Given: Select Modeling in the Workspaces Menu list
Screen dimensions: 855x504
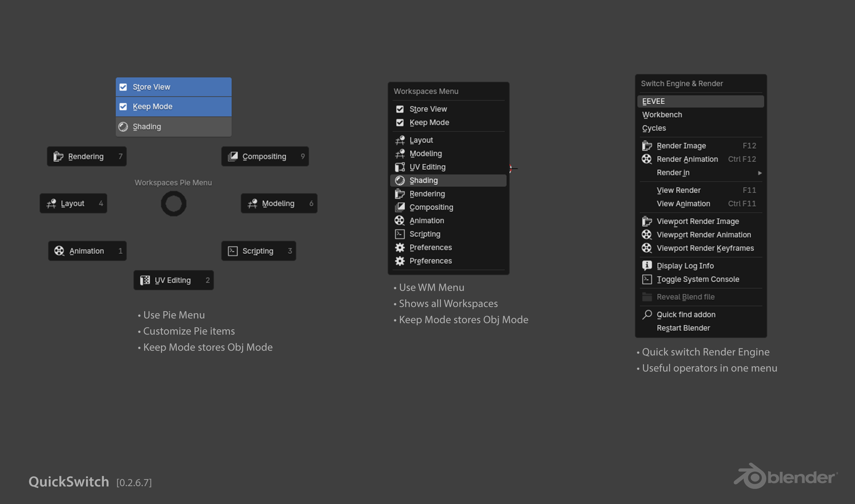Looking at the screenshot, I should click(x=425, y=154).
